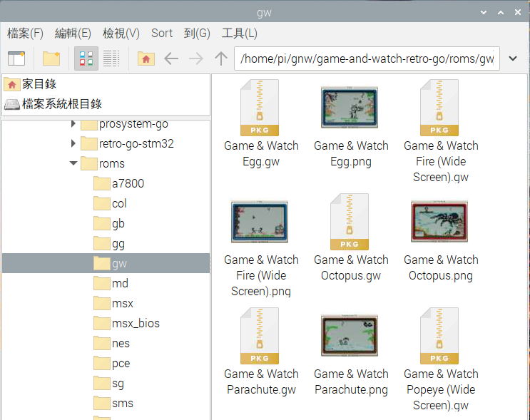Select Game & Watch Fire (Wide Screen).png thumbnail
530x420 pixels.
[260, 222]
